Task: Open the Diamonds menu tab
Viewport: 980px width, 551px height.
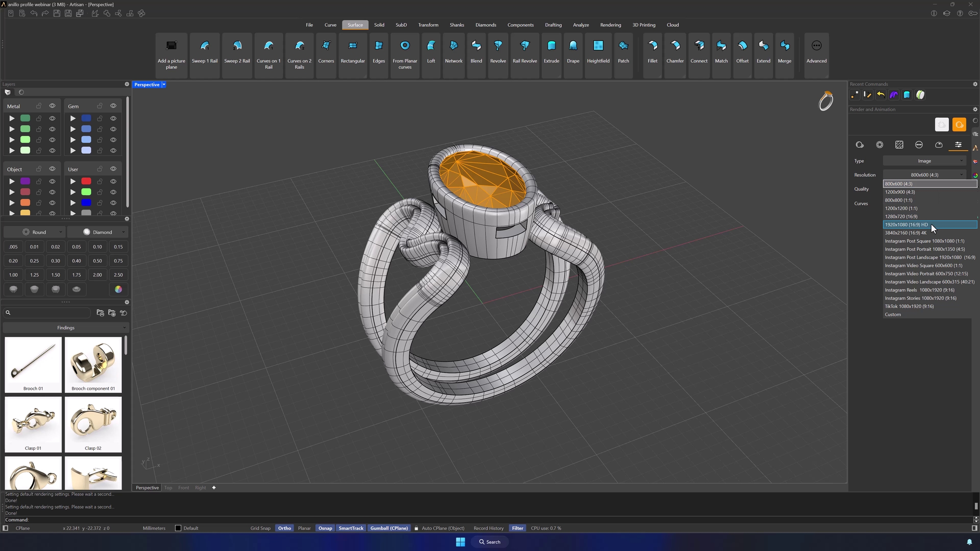Action: 485,25
